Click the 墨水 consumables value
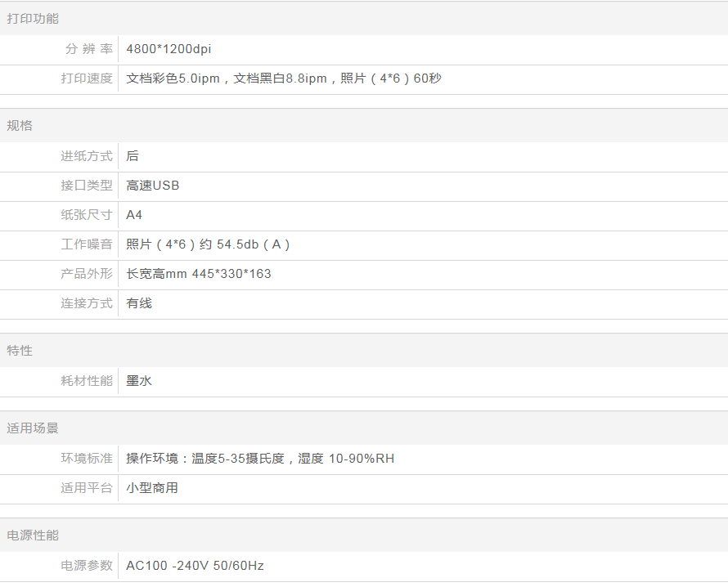The image size is (728, 587). pyautogui.click(x=139, y=380)
